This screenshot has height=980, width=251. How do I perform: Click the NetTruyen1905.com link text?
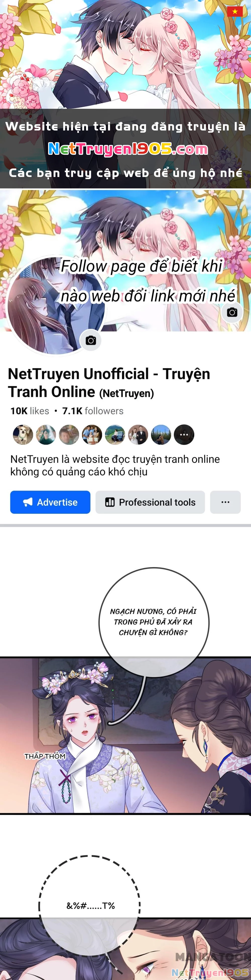[128, 149]
